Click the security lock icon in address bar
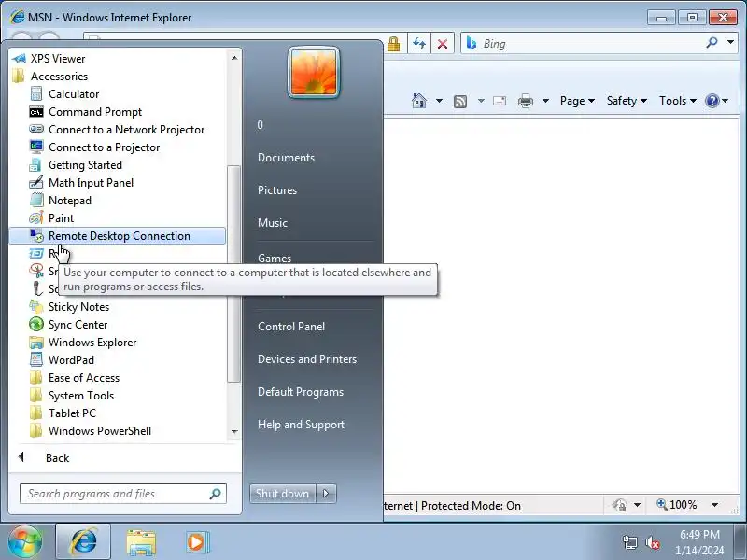 (x=393, y=44)
